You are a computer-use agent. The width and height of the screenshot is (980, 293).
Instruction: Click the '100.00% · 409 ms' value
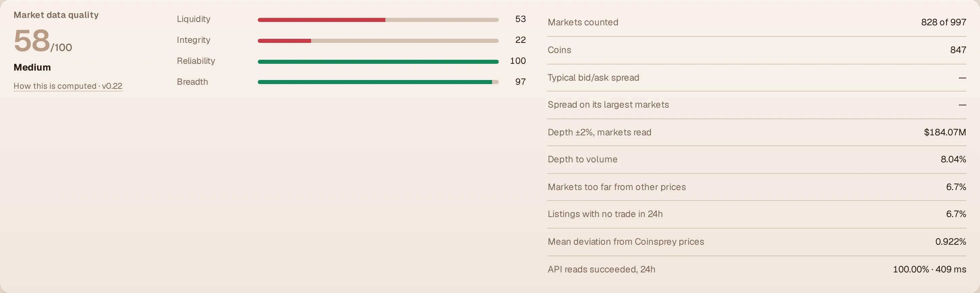point(929,269)
